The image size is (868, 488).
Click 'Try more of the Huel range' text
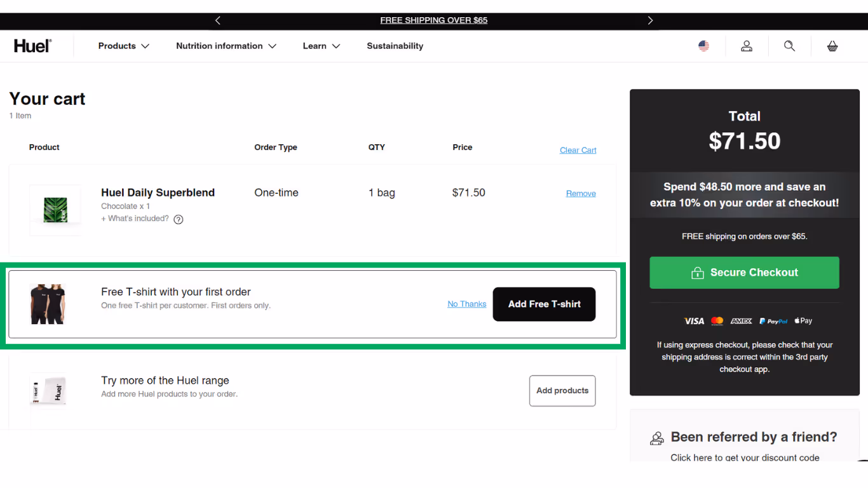[165, 381]
